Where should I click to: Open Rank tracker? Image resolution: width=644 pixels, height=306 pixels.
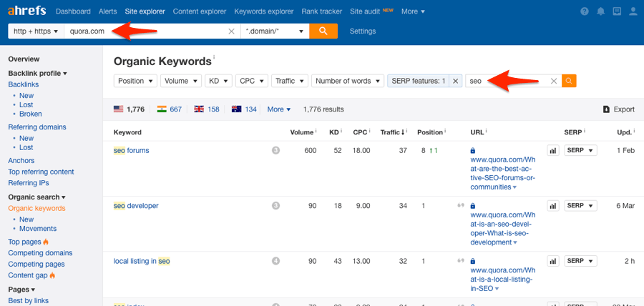click(321, 11)
